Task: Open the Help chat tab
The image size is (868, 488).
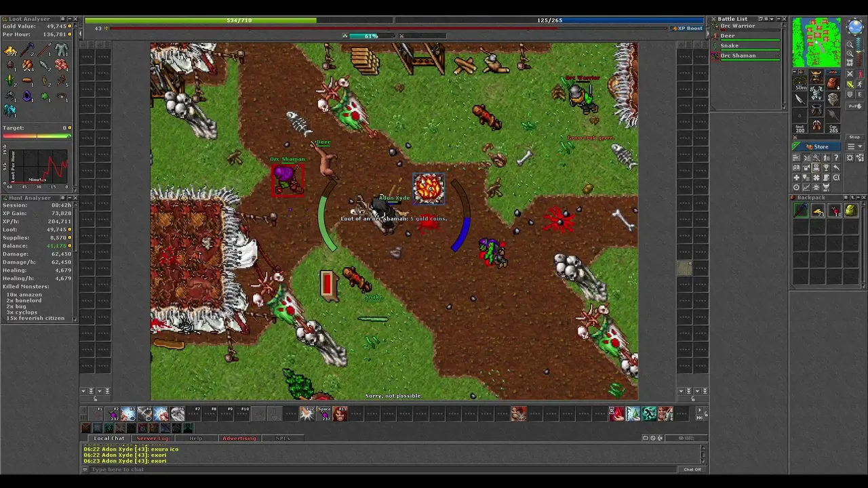Action: (195, 438)
